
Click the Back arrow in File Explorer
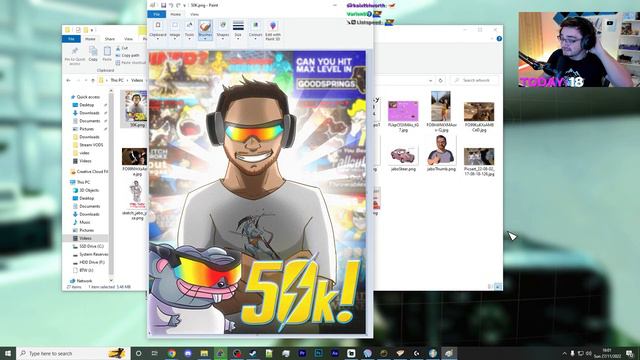tap(69, 80)
